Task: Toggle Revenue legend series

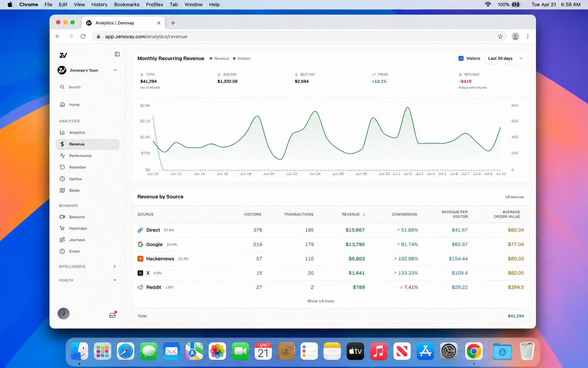Action: pos(219,58)
